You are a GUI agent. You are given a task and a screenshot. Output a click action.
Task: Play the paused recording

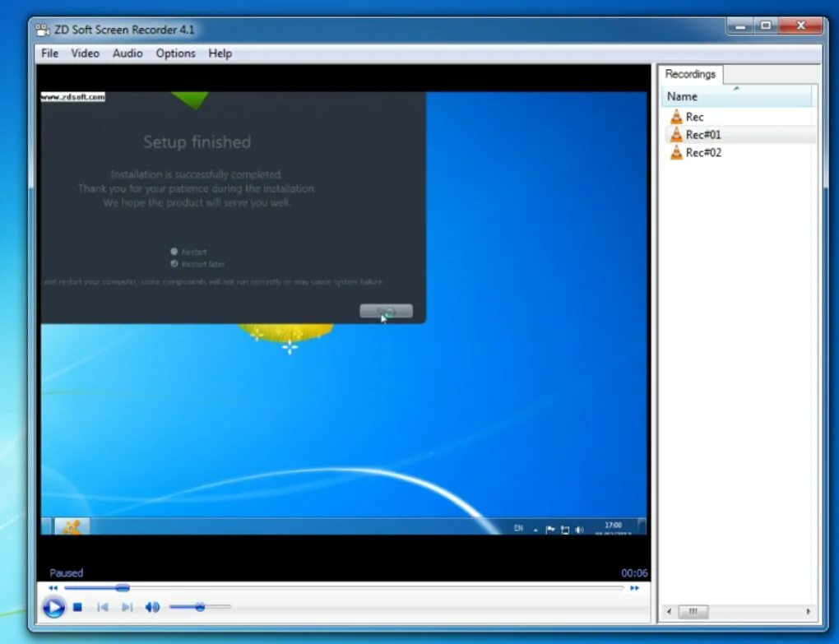[53, 608]
